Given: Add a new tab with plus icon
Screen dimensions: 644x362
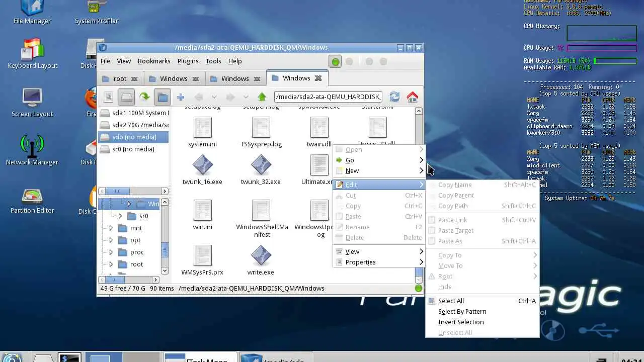Looking at the screenshot, I should (181, 97).
